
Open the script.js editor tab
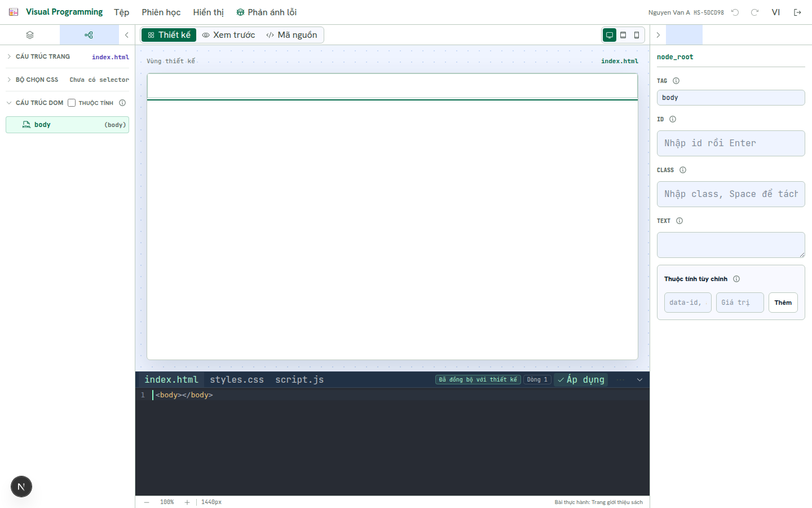299,380
